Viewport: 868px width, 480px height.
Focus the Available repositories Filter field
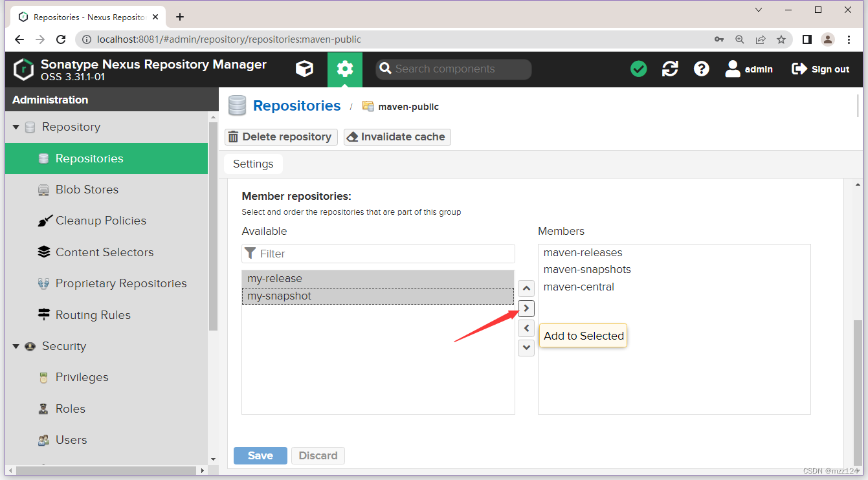[x=378, y=254]
